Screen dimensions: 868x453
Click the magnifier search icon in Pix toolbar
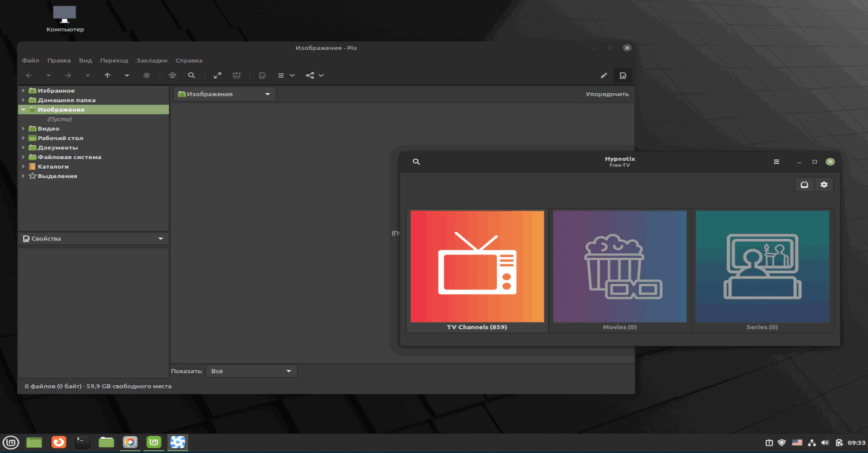pyautogui.click(x=192, y=75)
